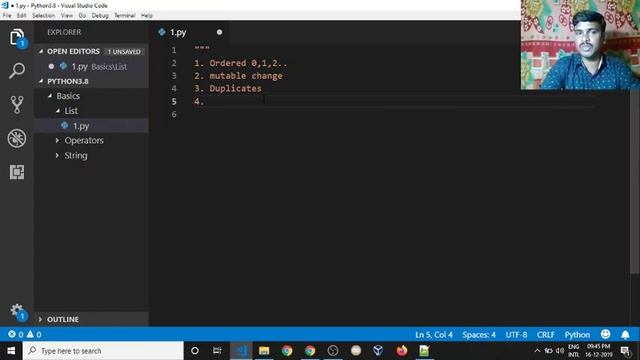
Task: Open Task View icon in taskbar
Action: pos(217,351)
